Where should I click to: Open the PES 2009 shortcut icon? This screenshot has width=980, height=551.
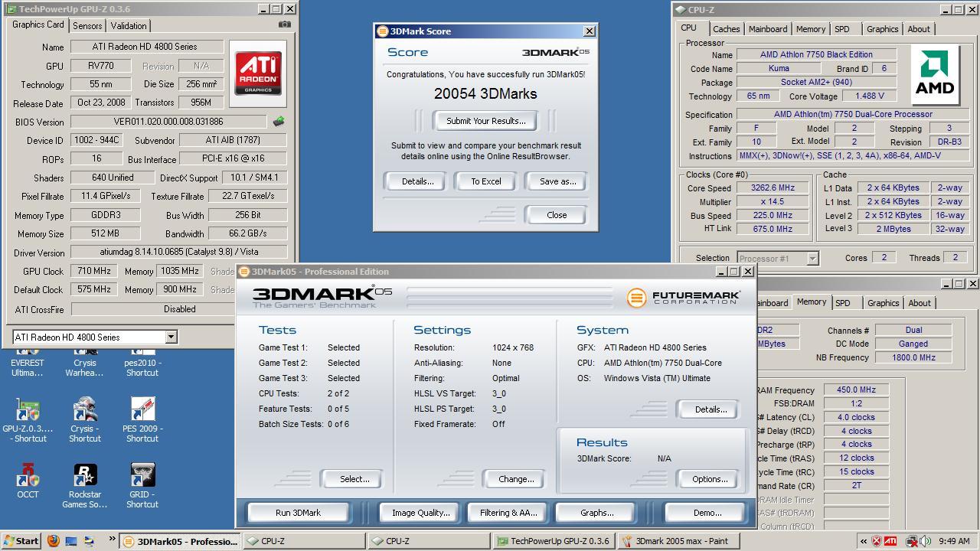tap(142, 422)
